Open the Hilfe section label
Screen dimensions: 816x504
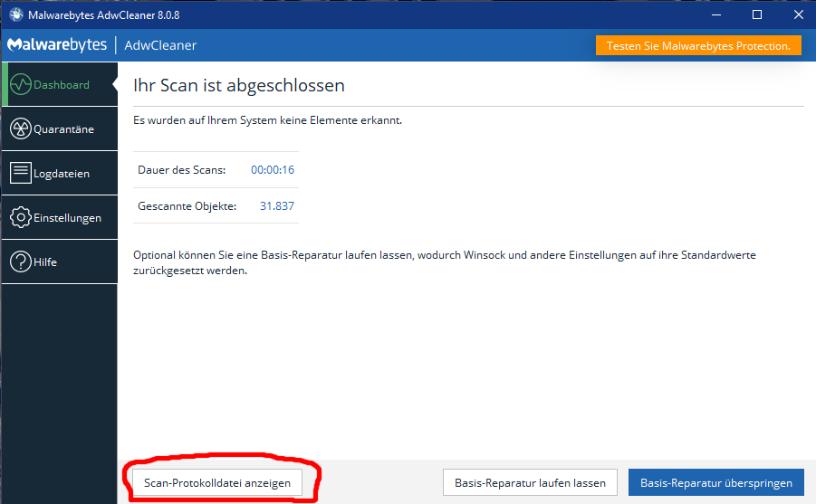[46, 262]
